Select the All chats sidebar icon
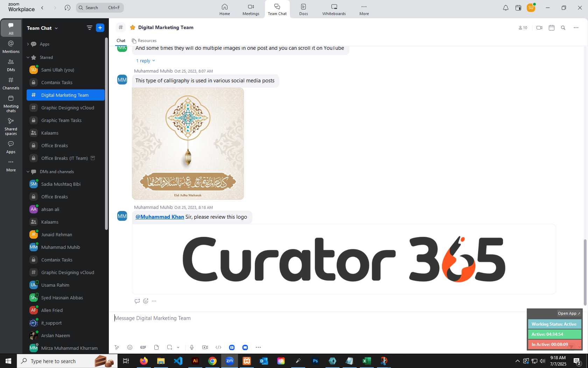Screen dimensions: 588x368 click(x=11, y=28)
